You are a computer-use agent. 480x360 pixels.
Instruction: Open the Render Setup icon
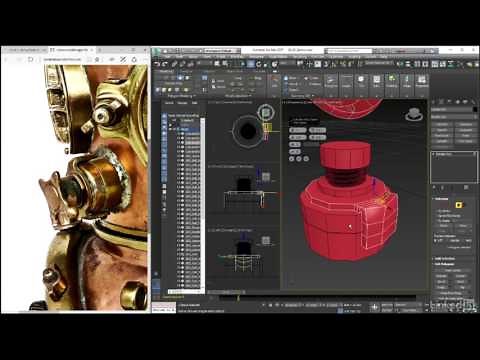pos(469,64)
